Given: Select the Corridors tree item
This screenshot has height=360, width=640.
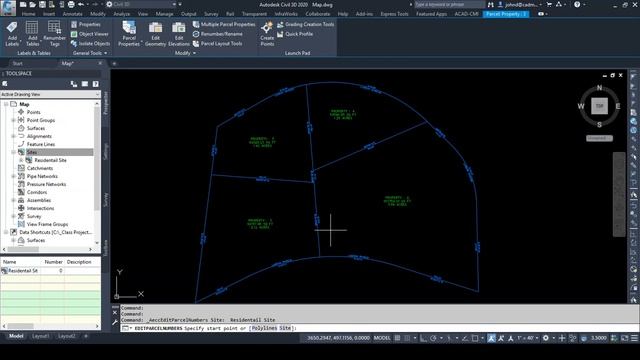Looking at the screenshot, I should pyautogui.click(x=37, y=192).
